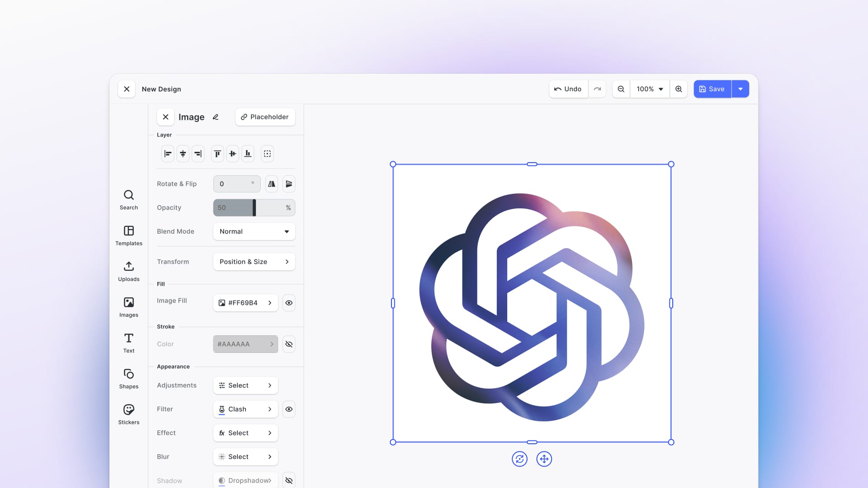This screenshot has height=488, width=868.
Task: Click the rotate handle below the canvas selection
Action: click(519, 459)
